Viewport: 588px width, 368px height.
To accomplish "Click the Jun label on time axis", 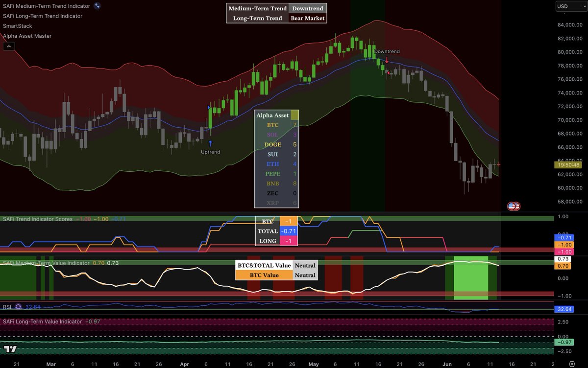I will click(x=447, y=364).
